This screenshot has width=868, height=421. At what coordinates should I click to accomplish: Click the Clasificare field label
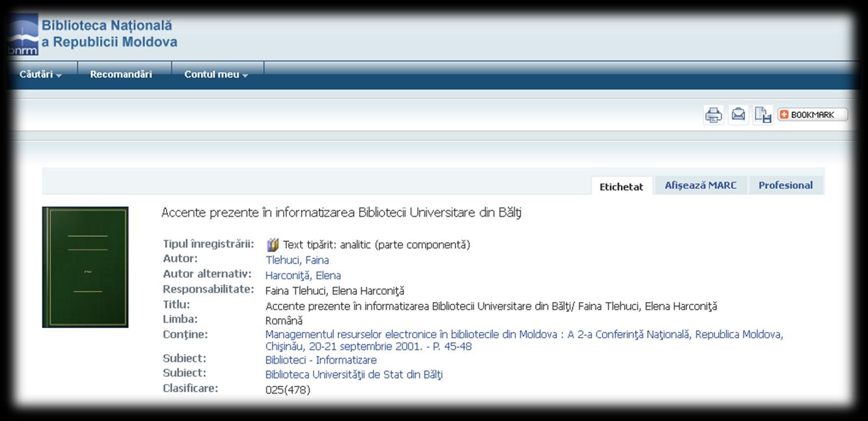coord(191,388)
